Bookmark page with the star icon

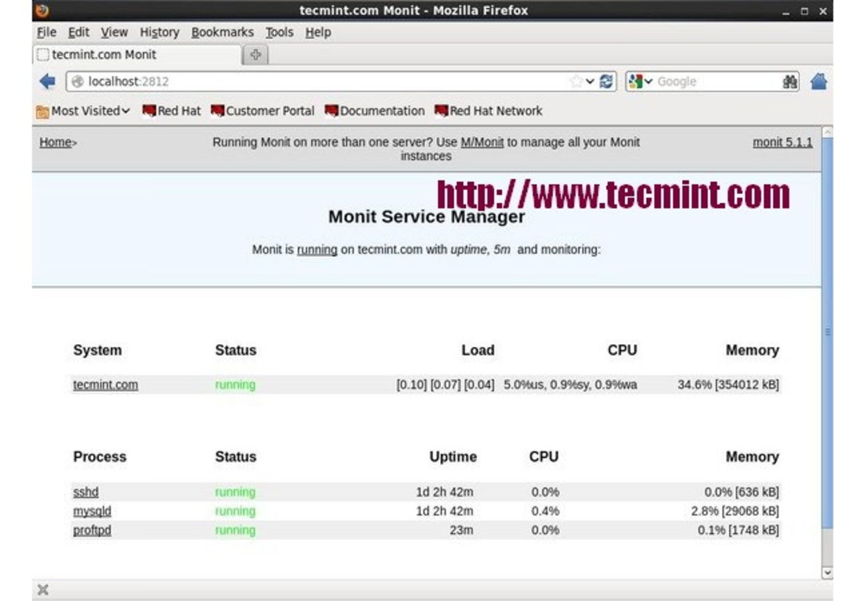pyautogui.click(x=576, y=81)
